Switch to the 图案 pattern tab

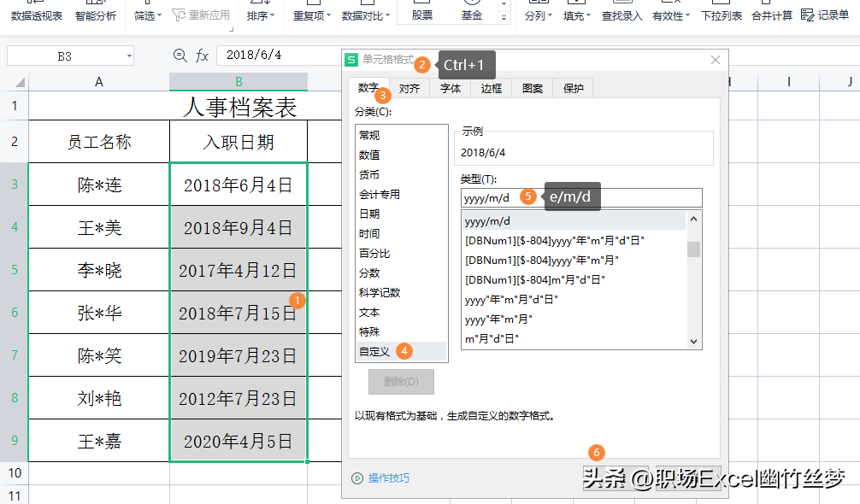pos(532,88)
